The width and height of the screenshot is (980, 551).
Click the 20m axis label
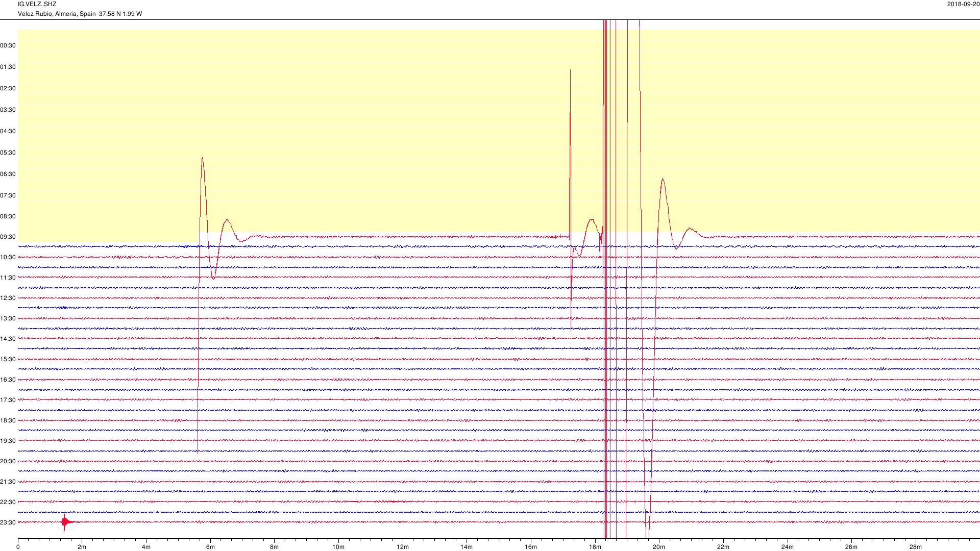coord(659,547)
